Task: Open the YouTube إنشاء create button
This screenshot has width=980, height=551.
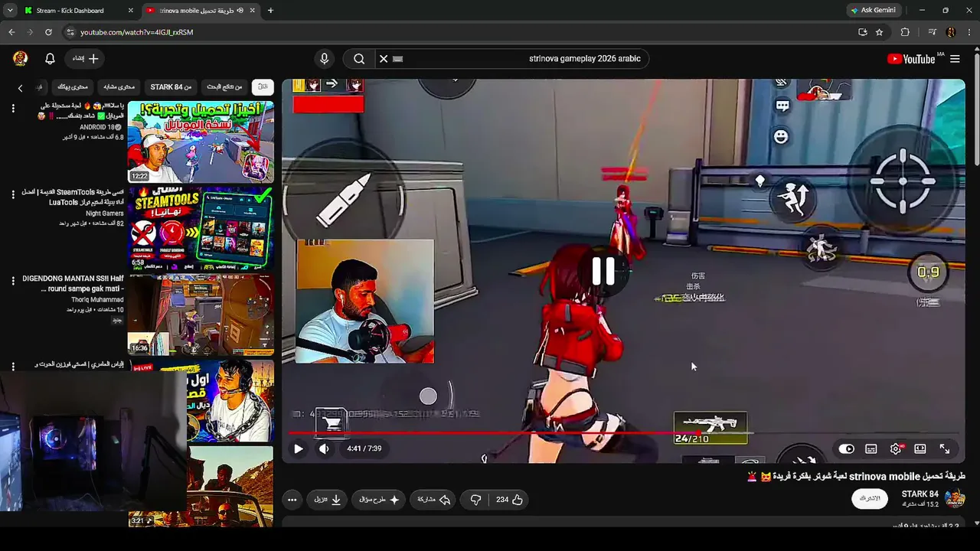Action: point(86,59)
